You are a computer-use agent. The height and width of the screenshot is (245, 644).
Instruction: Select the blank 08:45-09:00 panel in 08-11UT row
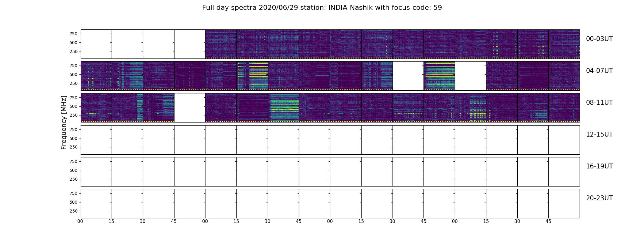[190, 107]
